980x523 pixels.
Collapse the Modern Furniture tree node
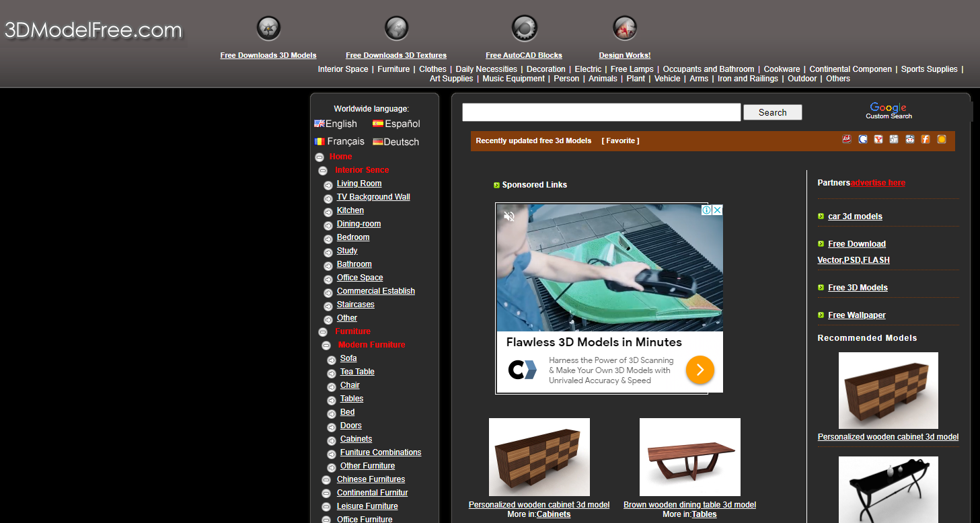(x=326, y=346)
